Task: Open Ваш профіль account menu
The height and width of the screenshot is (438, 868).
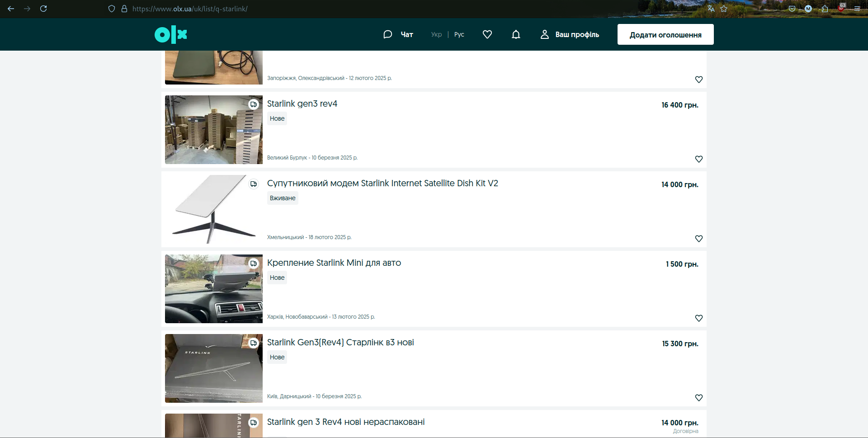Action: (x=570, y=34)
